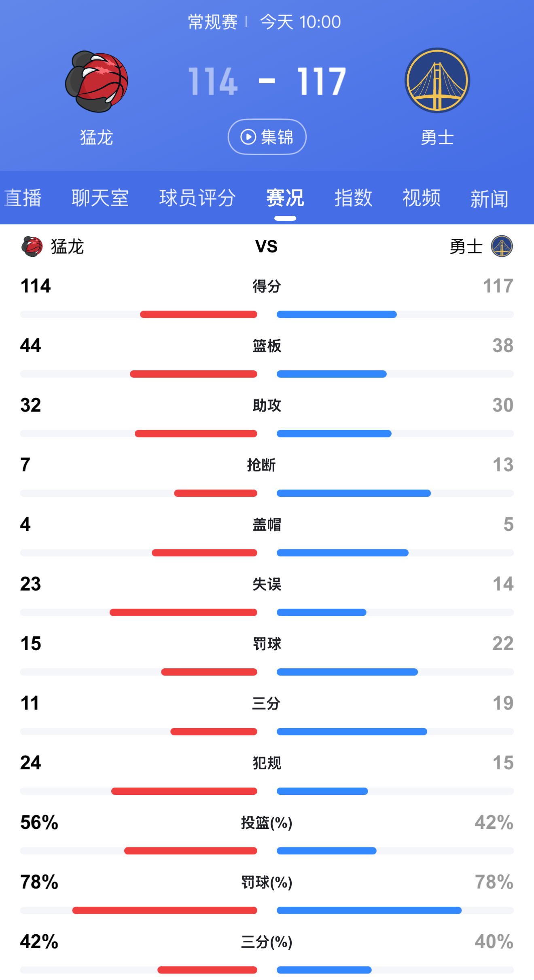Click the 114 - 117 score display

[267, 81]
